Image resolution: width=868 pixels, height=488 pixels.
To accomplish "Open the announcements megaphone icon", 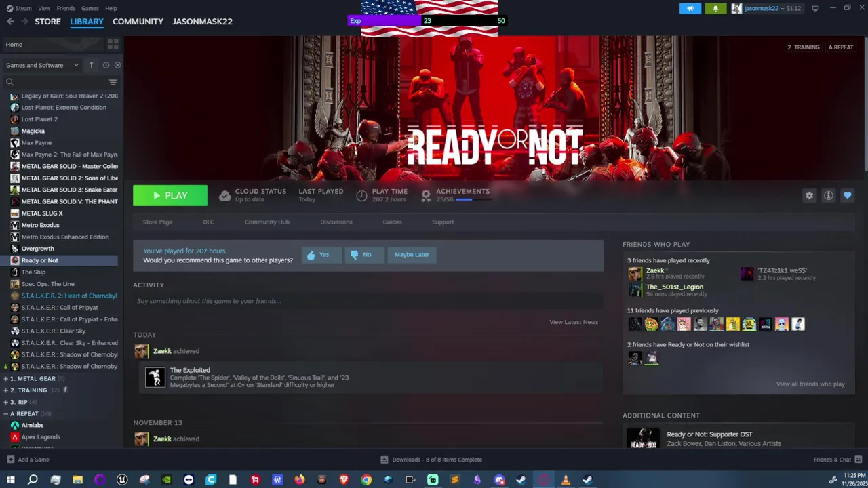I will pos(690,8).
